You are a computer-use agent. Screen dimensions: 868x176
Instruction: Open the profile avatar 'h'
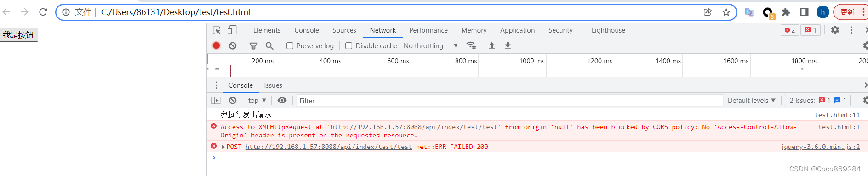[823, 12]
